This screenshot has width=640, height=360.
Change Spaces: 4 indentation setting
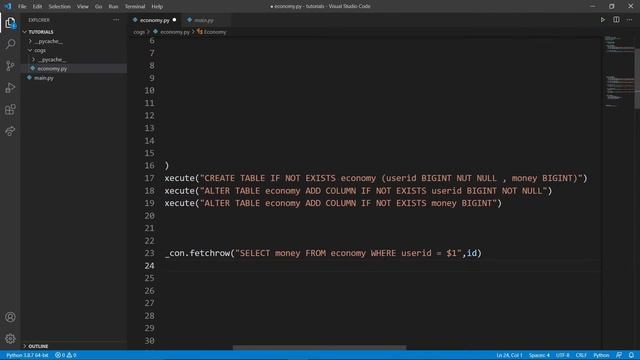pos(539,355)
